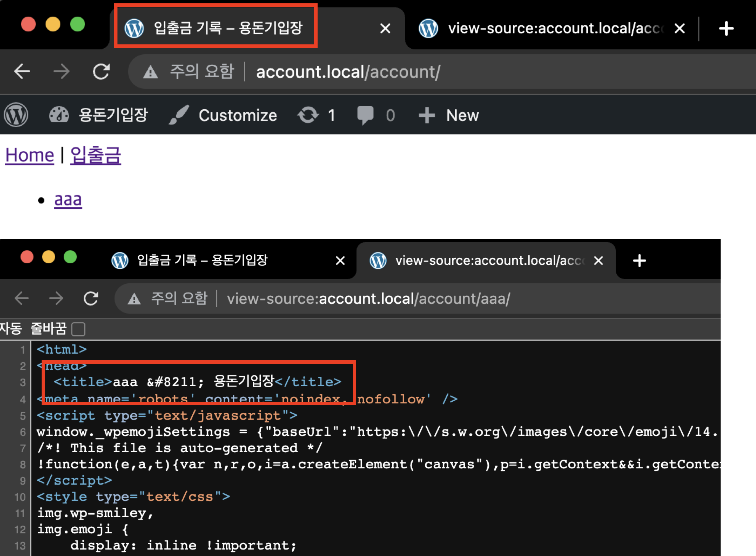756x556 pixels.
Task: Open the comments bubble icon
Action: (x=365, y=115)
